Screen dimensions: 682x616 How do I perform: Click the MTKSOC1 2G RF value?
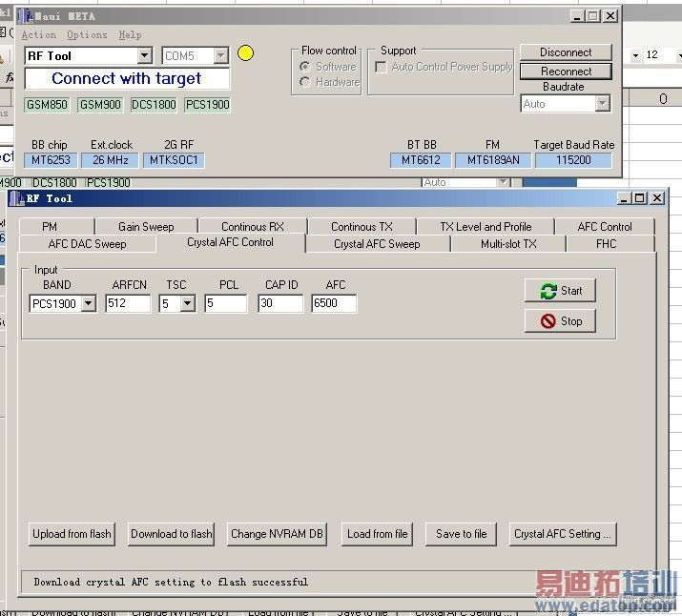point(174,160)
